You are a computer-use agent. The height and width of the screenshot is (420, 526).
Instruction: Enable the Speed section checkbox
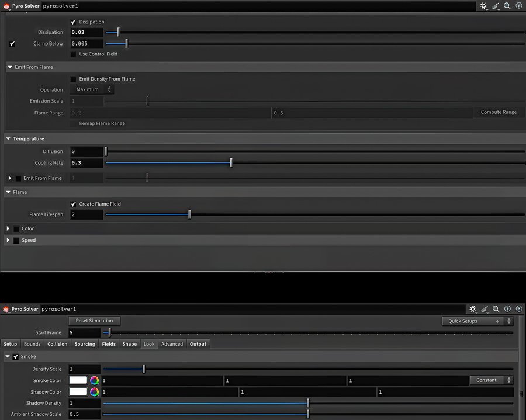point(16,240)
